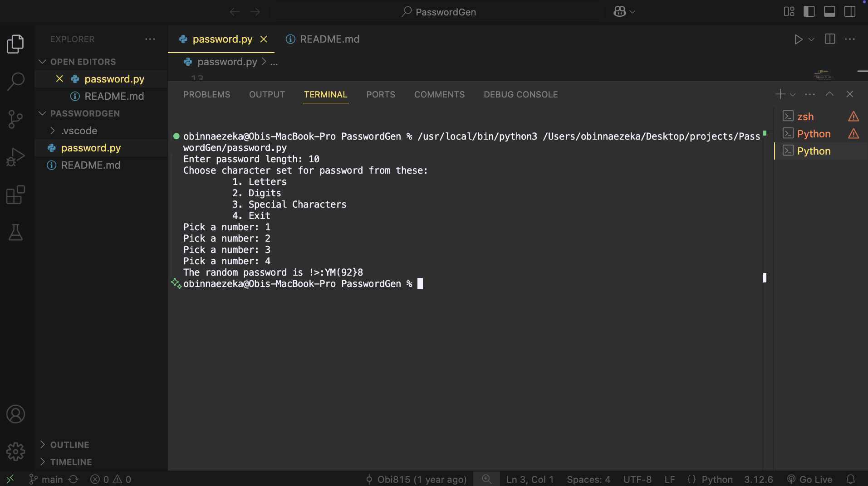This screenshot has width=868, height=486.
Task: Click the Split Editor icon
Action: pyautogui.click(x=830, y=39)
